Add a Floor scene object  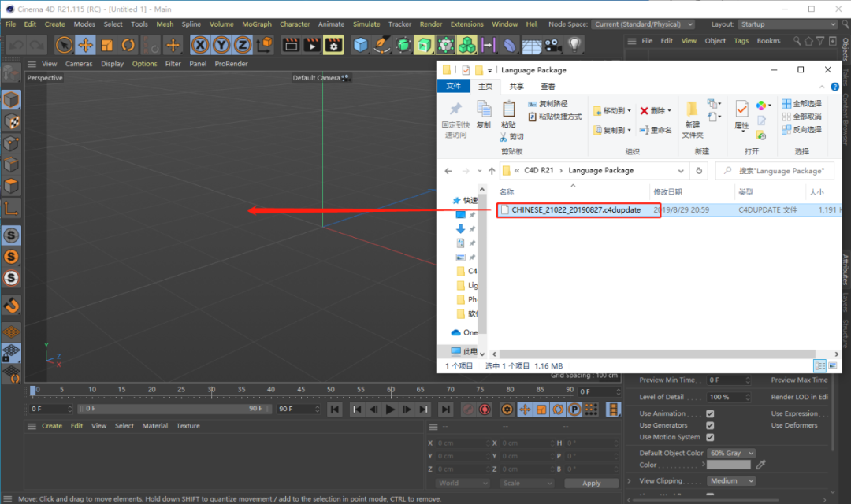point(531,45)
